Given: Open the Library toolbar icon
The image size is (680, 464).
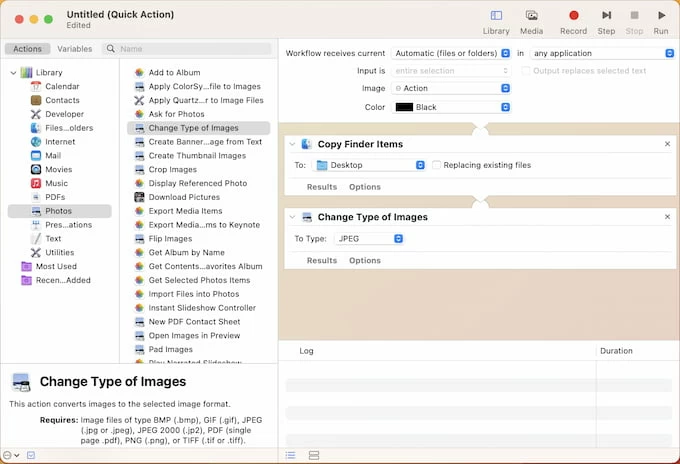Looking at the screenshot, I should pos(496,15).
